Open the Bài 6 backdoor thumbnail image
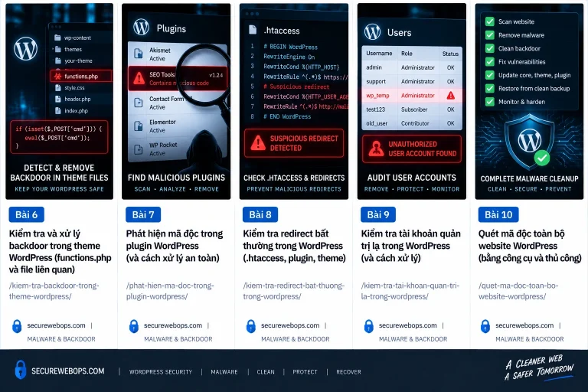The height and width of the screenshot is (392, 588). [59, 101]
